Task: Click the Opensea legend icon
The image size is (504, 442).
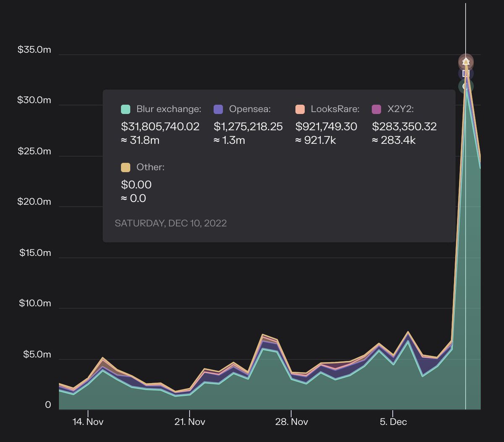Action: (x=218, y=108)
